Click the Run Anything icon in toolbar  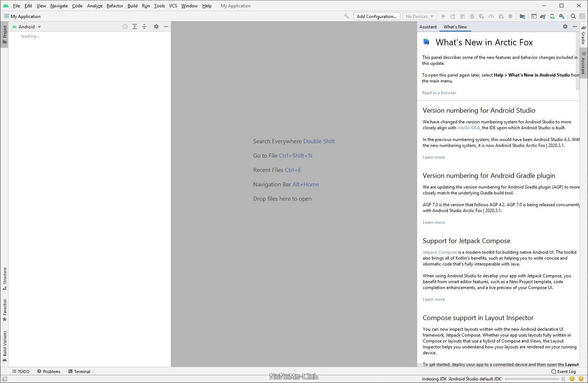[x=534, y=16]
